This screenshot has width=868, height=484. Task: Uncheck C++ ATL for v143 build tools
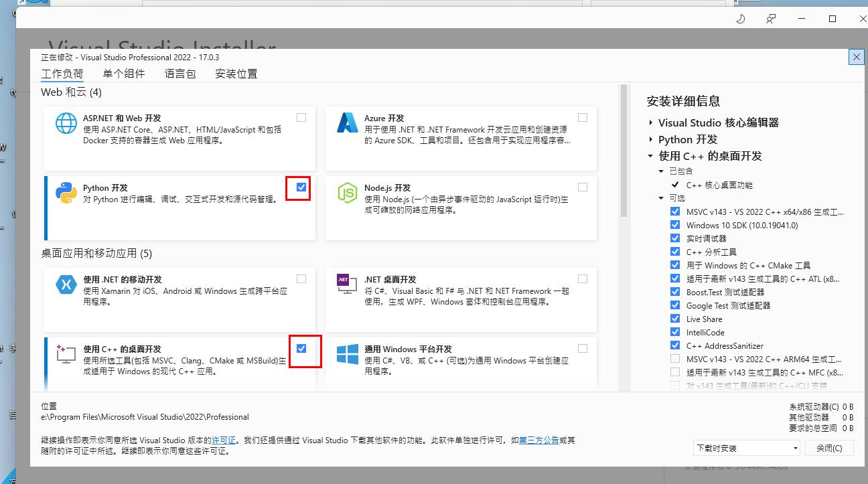point(675,278)
